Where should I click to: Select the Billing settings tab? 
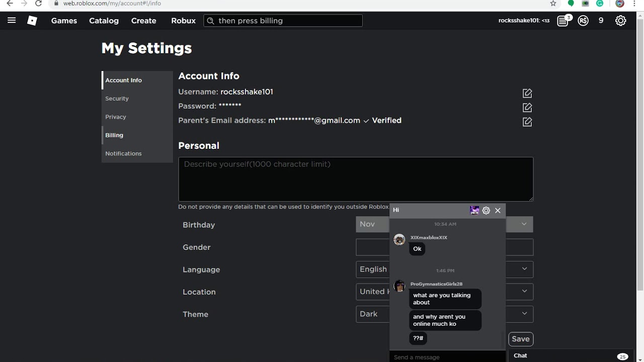137,135
